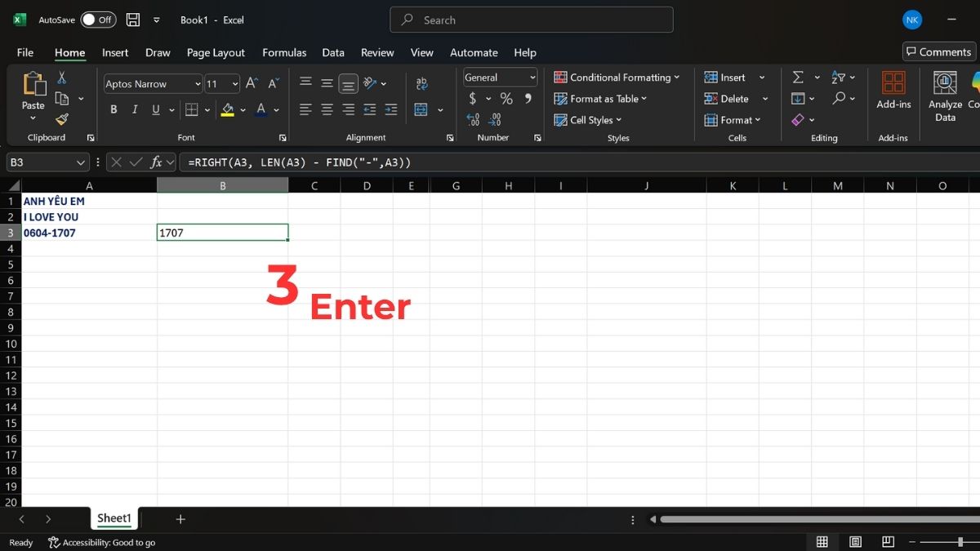This screenshot has width=980, height=551.
Task: Click the Comments button
Action: 938,51
